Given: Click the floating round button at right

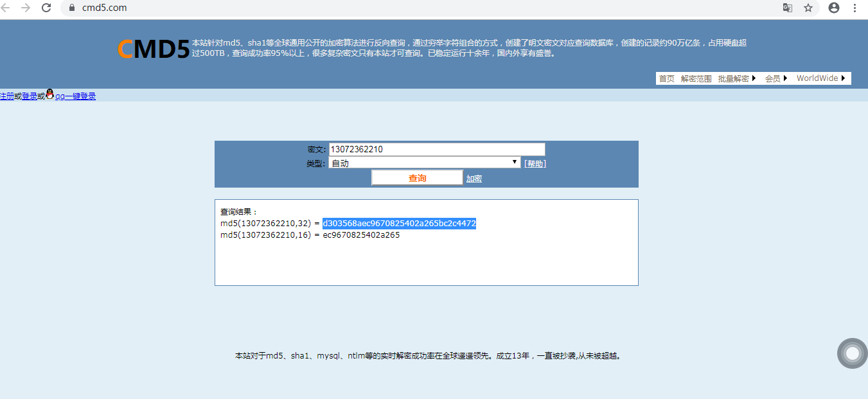Looking at the screenshot, I should [853, 353].
